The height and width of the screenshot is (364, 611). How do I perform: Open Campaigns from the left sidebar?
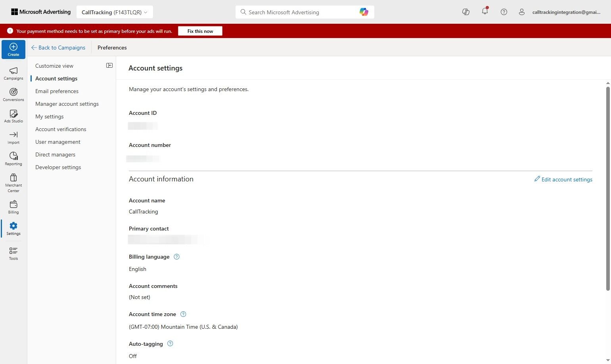[13, 73]
